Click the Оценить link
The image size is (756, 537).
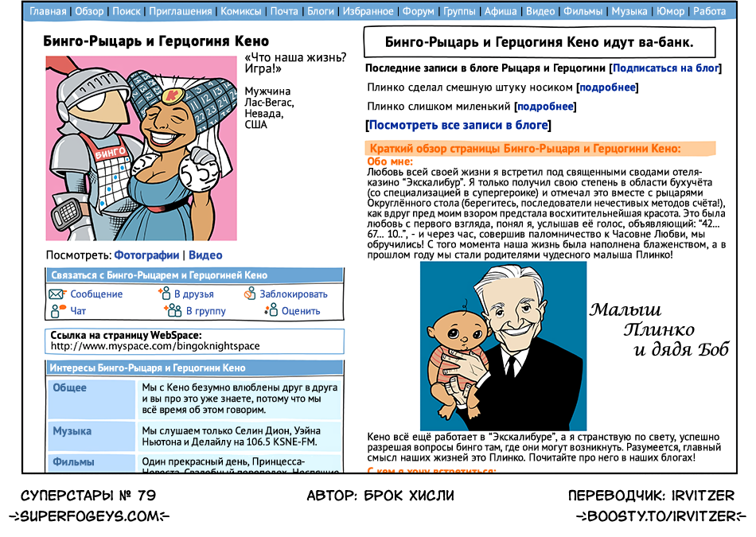coord(301,311)
